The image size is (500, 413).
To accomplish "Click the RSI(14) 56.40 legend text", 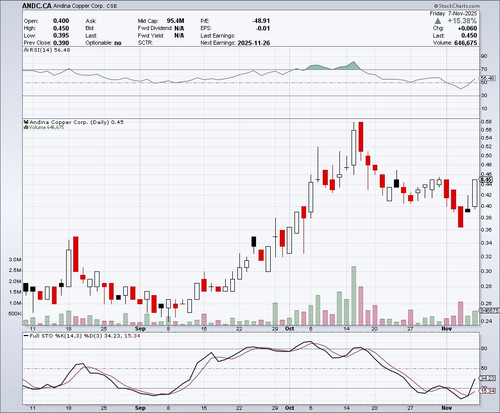I will pos(50,50).
